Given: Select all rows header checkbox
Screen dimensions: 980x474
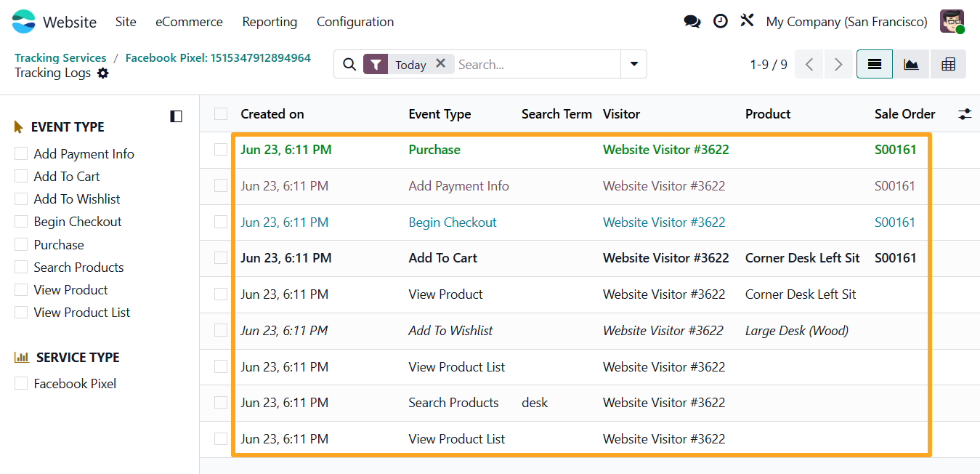Looking at the screenshot, I should pos(221,114).
